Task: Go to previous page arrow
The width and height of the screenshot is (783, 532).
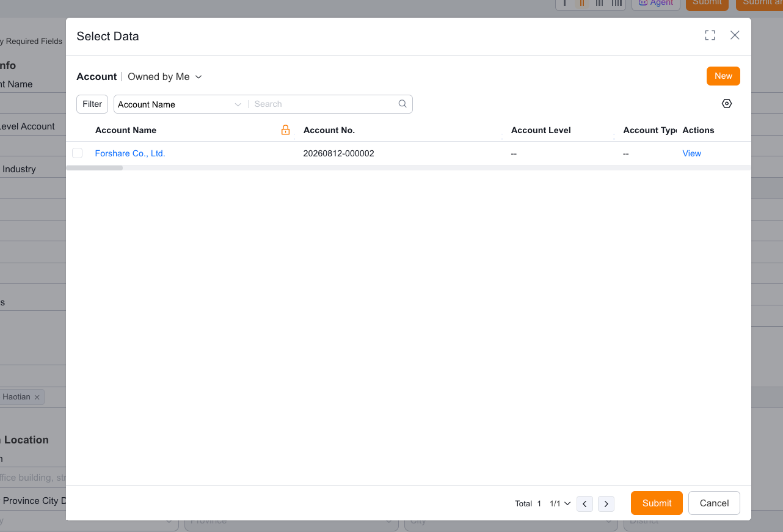Action: (585, 504)
